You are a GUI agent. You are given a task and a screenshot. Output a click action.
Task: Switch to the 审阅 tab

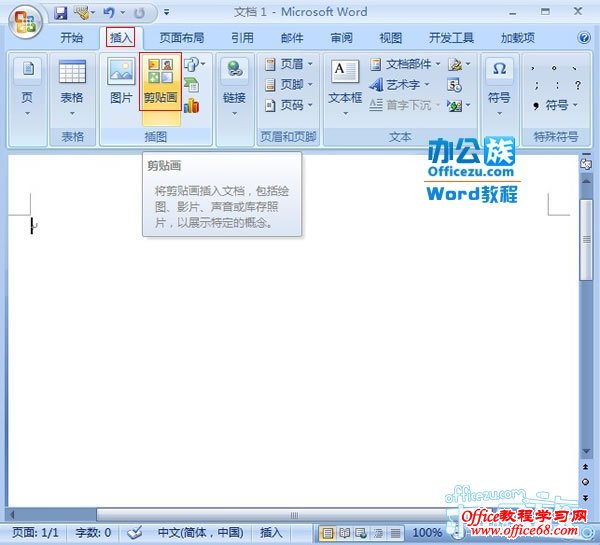341,38
